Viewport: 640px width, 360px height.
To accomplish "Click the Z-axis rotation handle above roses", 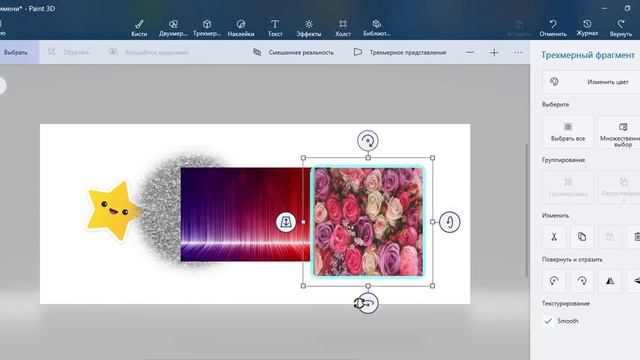I will [x=368, y=141].
